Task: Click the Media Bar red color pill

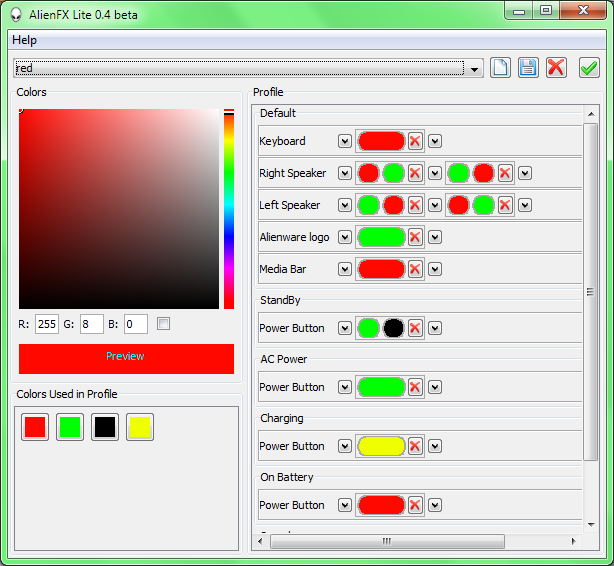Action: click(x=381, y=269)
